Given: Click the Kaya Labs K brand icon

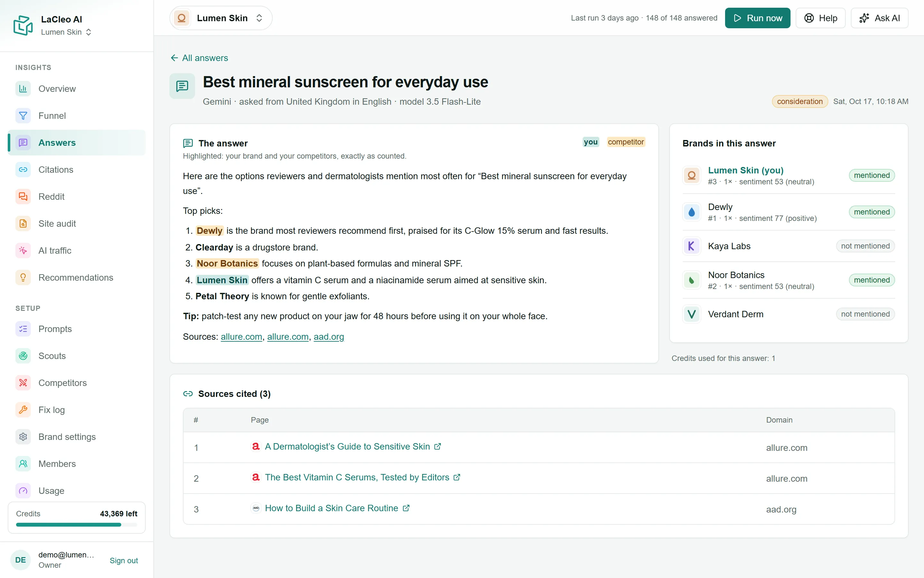Looking at the screenshot, I should pos(691,246).
